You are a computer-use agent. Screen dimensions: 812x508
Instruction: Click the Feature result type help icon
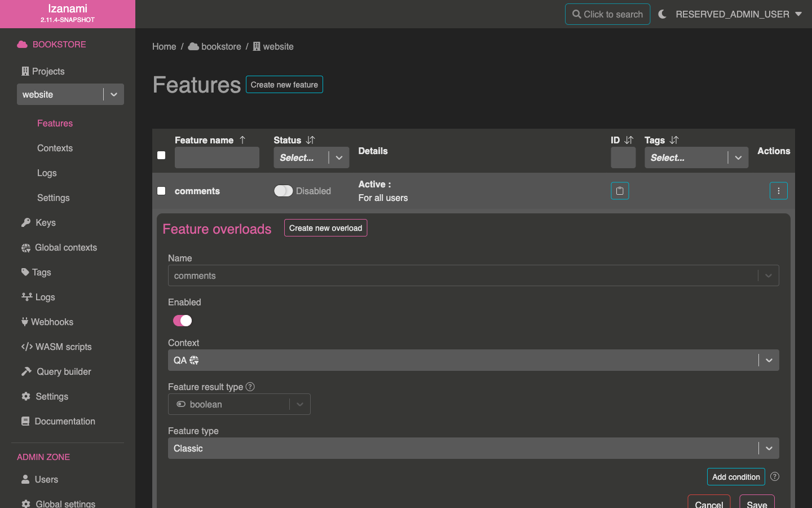point(250,387)
